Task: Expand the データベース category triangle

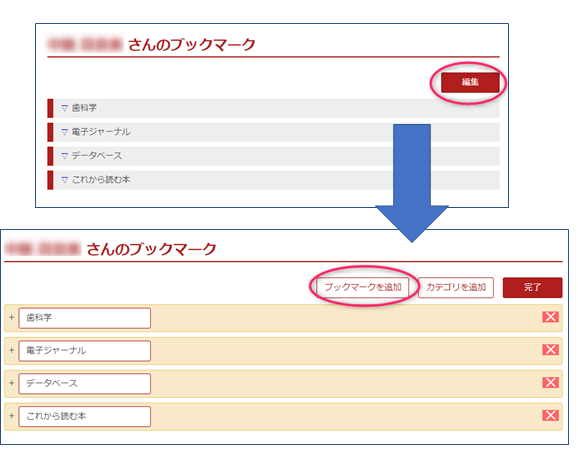Action: point(65,156)
